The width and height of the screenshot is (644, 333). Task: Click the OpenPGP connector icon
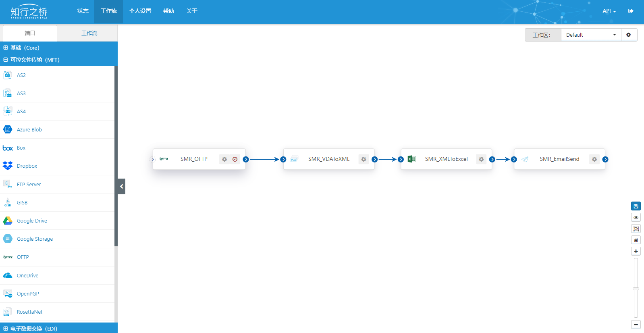pos(8,293)
